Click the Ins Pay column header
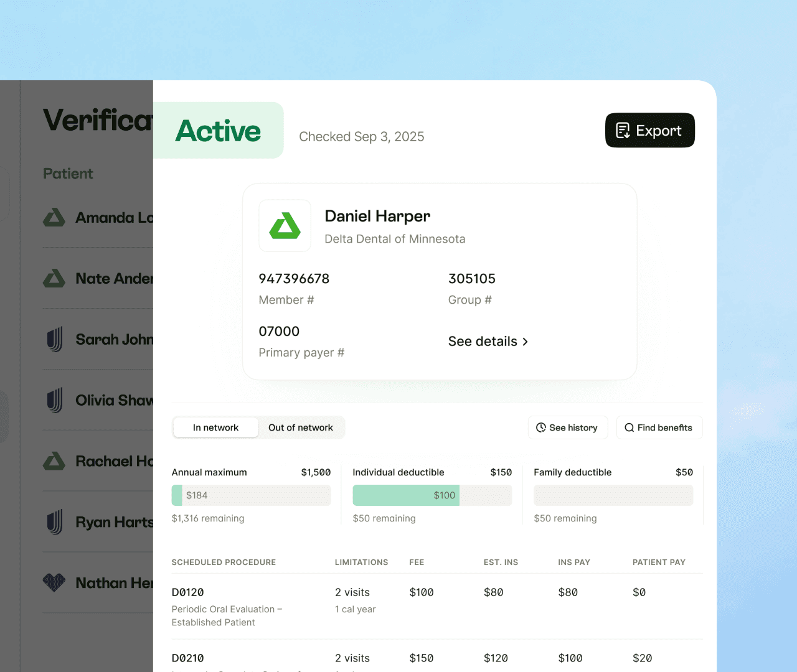797x672 pixels. [x=574, y=562]
